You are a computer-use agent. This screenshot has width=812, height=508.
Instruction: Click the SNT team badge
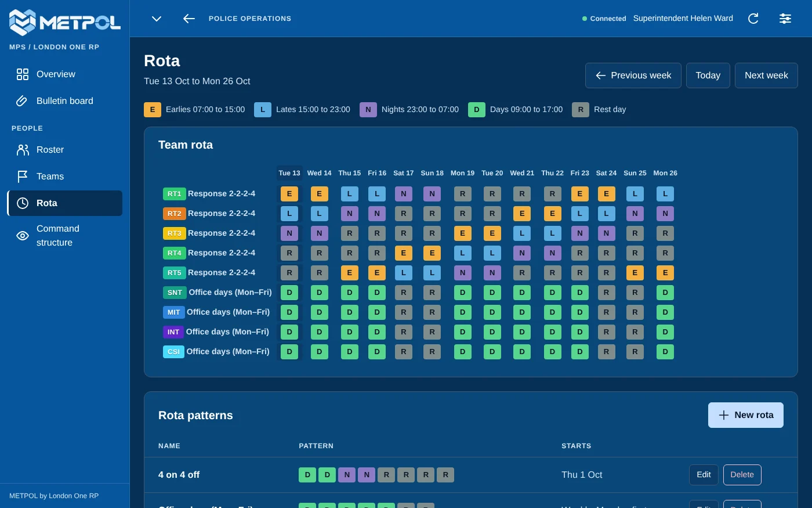click(x=175, y=293)
